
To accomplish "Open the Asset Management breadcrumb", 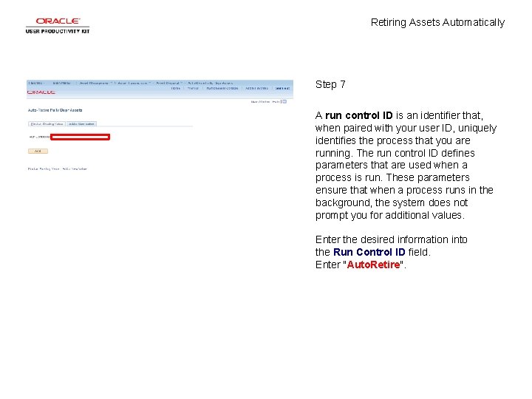I will (x=95, y=83).
